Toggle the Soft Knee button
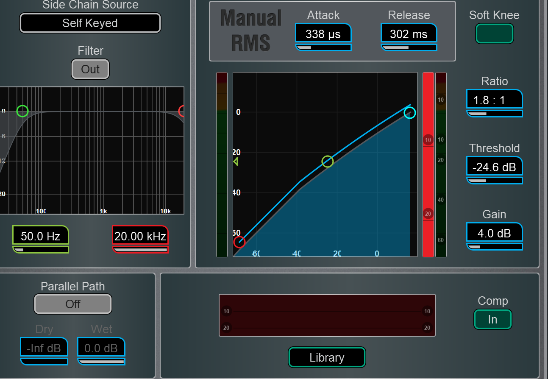The width and height of the screenshot is (548, 379). pyautogui.click(x=494, y=34)
